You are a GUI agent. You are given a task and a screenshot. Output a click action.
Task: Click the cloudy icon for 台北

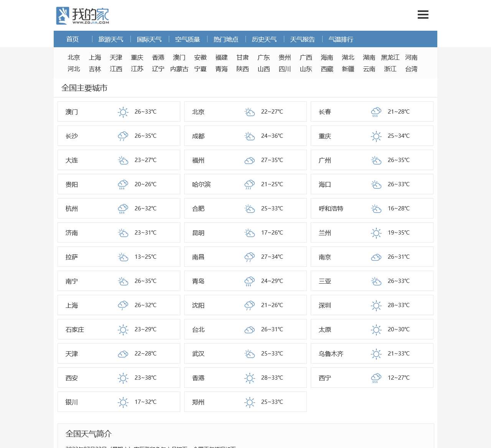[249, 330]
